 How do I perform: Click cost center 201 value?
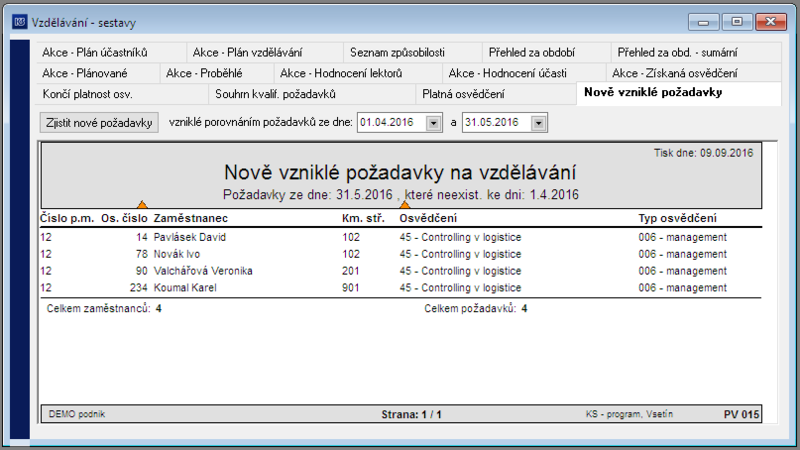(x=351, y=271)
